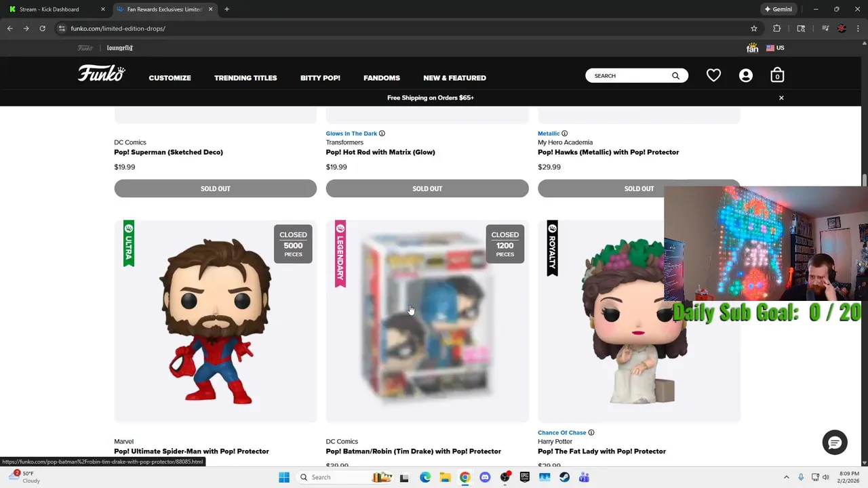
Task: Select the Fan Rewards Exclusives tab
Action: click(165, 9)
